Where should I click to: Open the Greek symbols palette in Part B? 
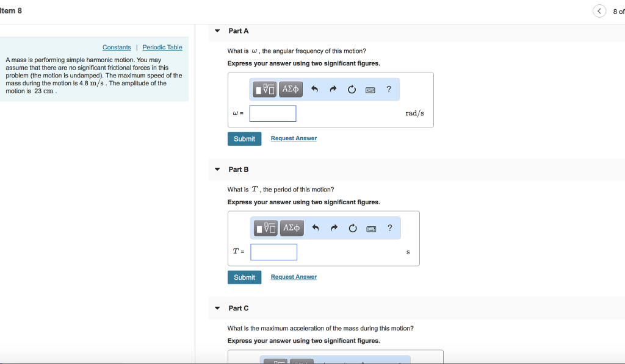291,228
